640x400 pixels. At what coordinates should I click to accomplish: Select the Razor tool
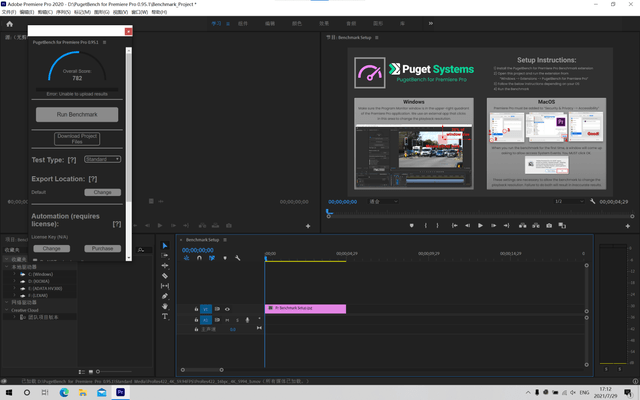(x=165, y=276)
